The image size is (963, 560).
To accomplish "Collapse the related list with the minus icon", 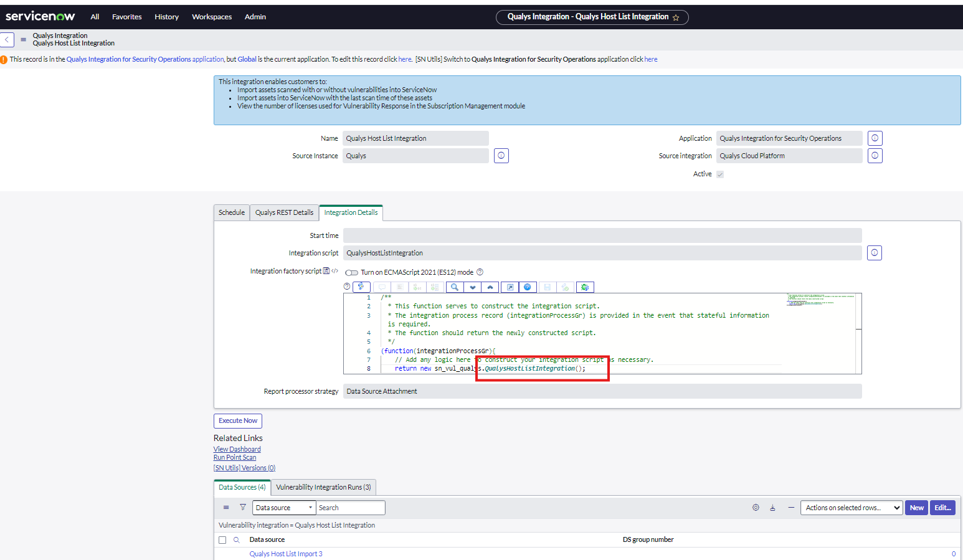I will point(791,508).
